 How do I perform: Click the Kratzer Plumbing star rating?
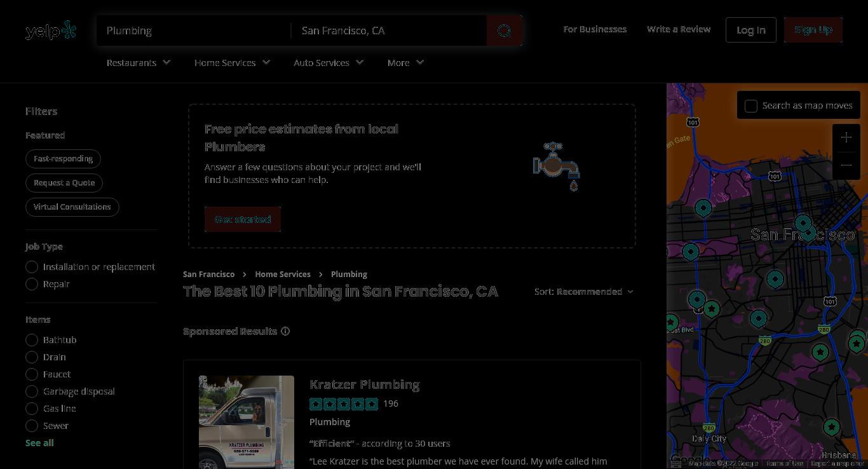click(x=344, y=404)
